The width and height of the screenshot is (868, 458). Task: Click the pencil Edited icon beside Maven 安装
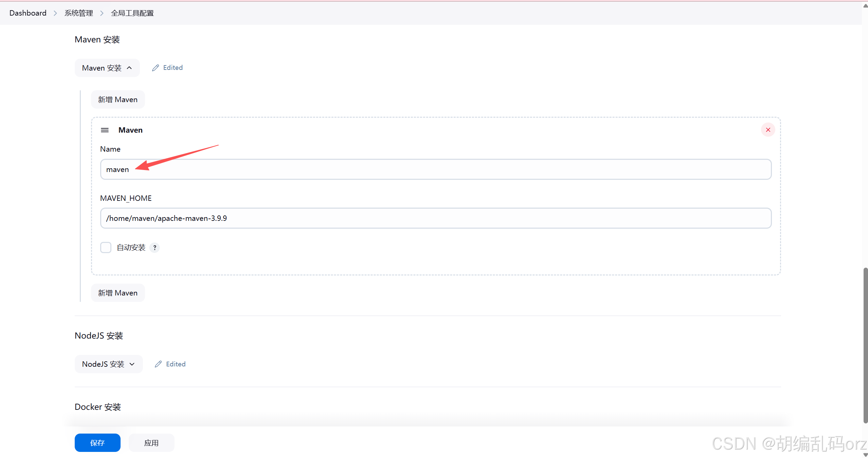156,68
